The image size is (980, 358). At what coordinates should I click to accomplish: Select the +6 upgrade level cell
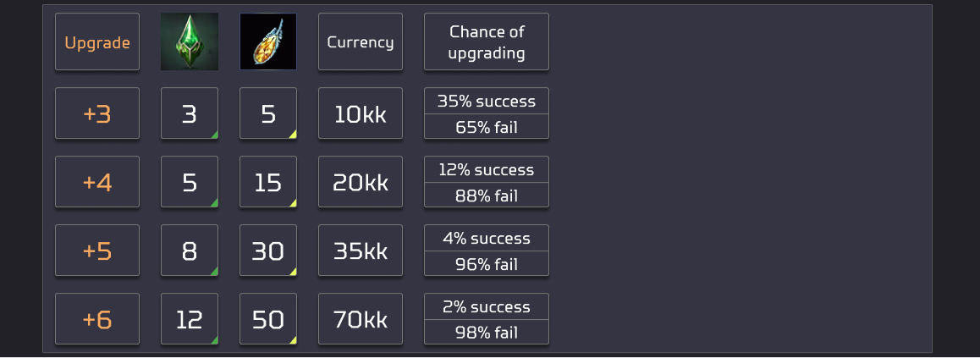[97, 319]
